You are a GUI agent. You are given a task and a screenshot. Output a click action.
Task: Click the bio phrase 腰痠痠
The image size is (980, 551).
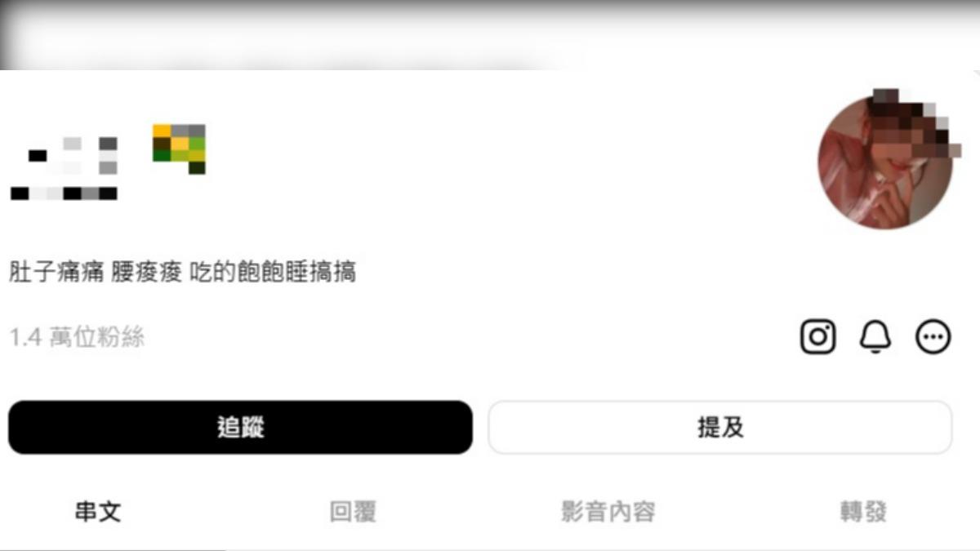(145, 272)
